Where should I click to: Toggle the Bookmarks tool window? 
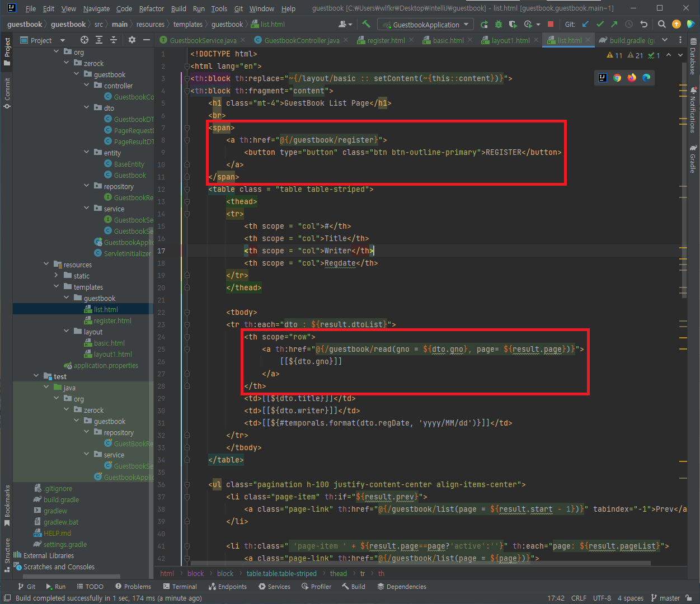7,506
